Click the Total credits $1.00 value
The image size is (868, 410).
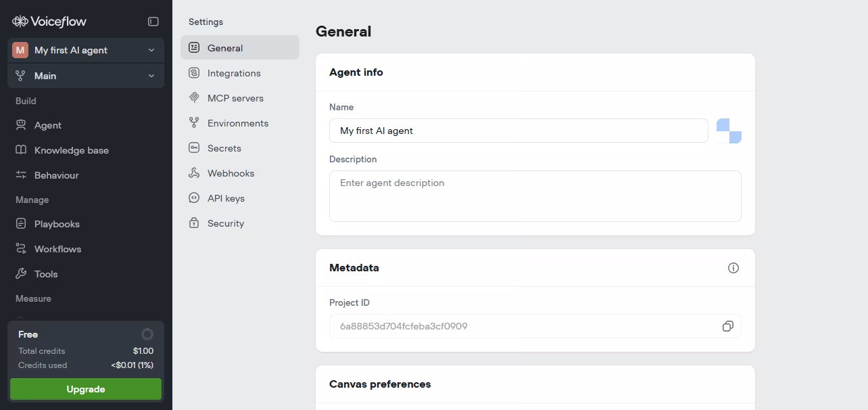click(x=143, y=351)
